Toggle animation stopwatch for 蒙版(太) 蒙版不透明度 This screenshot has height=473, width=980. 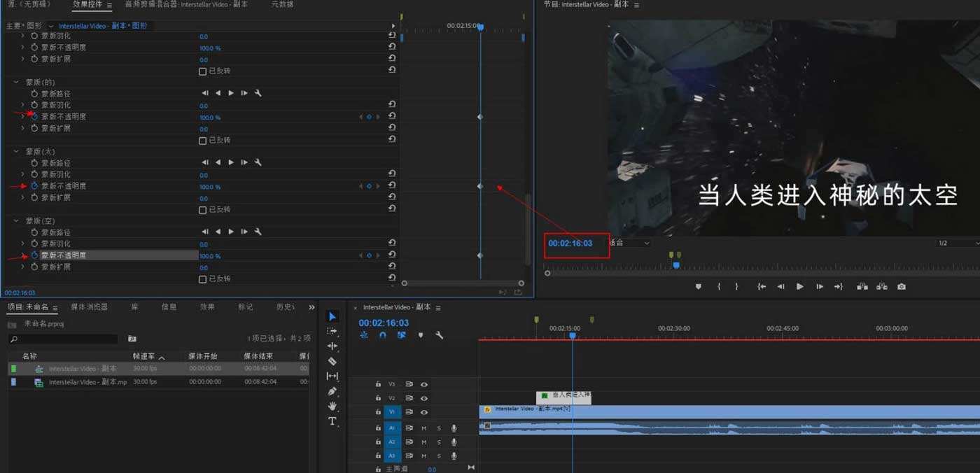tap(34, 186)
